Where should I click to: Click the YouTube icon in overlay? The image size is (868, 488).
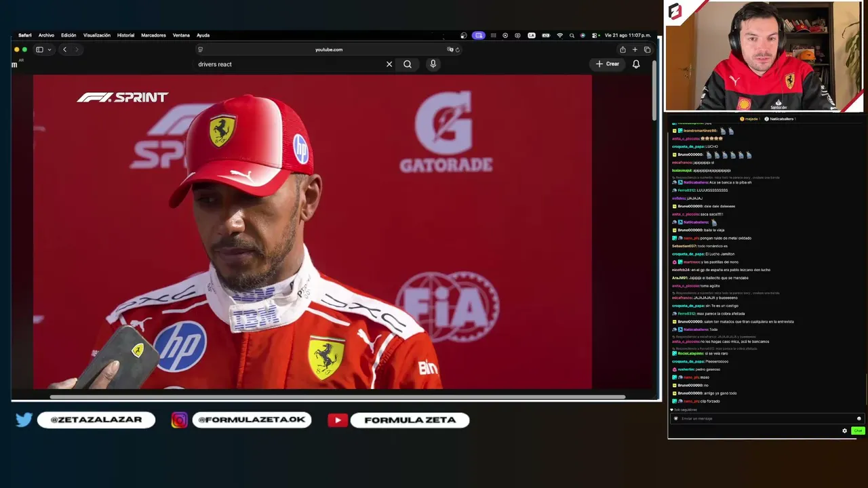pos(337,420)
